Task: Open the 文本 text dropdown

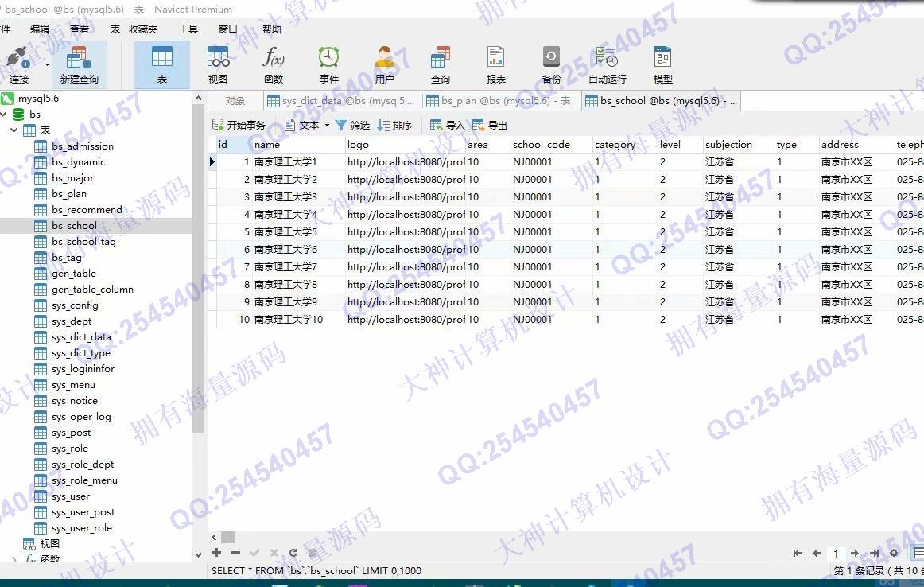Action: (x=307, y=125)
